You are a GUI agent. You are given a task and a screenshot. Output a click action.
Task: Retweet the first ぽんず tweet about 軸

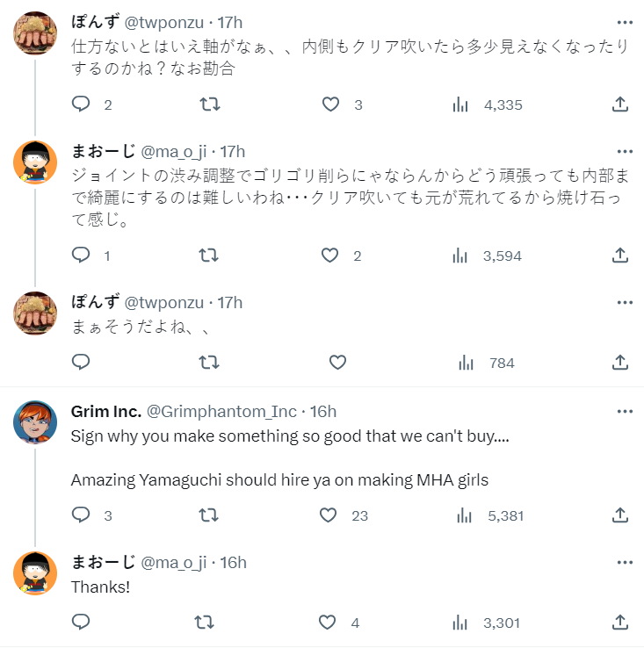210,104
